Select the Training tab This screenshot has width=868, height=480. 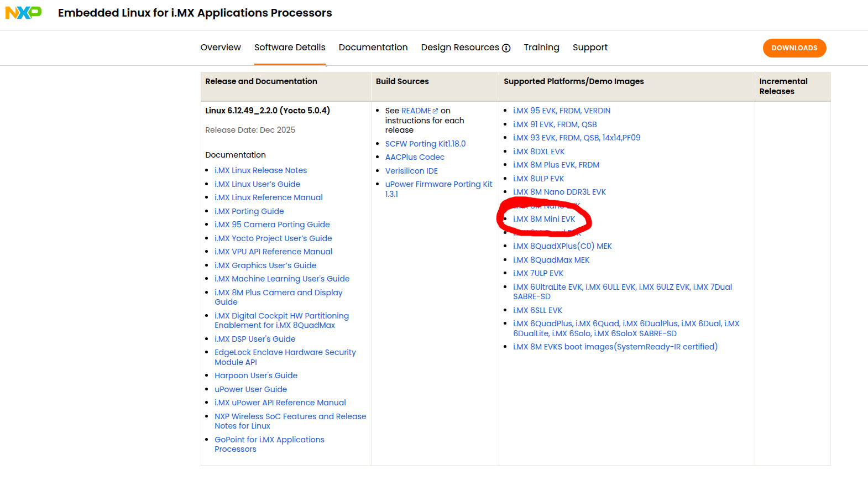(541, 48)
